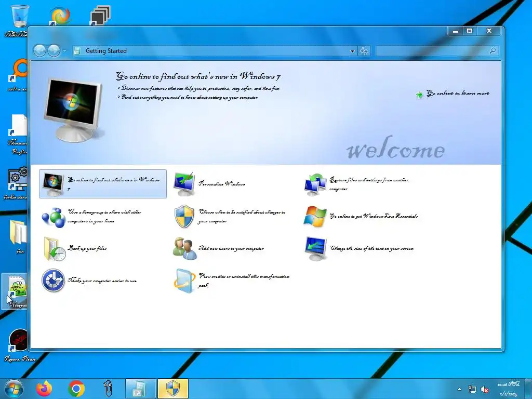Refresh the Getting Started window

coord(364,51)
